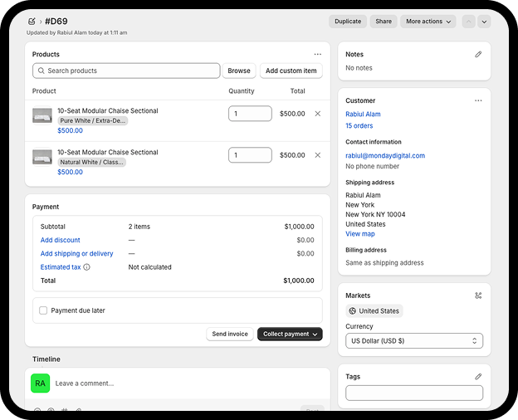Open the Products card three-dot menu
The height and width of the screenshot is (420, 518).
[317, 54]
